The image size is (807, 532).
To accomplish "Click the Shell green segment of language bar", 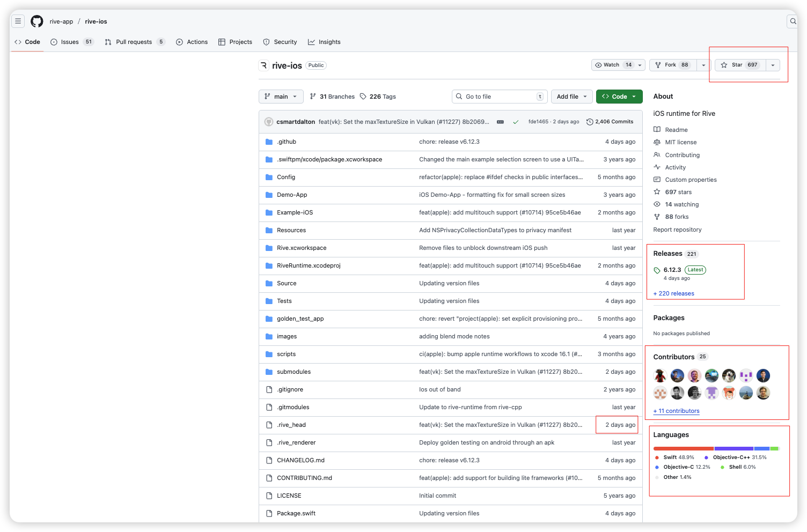I will click(774, 448).
